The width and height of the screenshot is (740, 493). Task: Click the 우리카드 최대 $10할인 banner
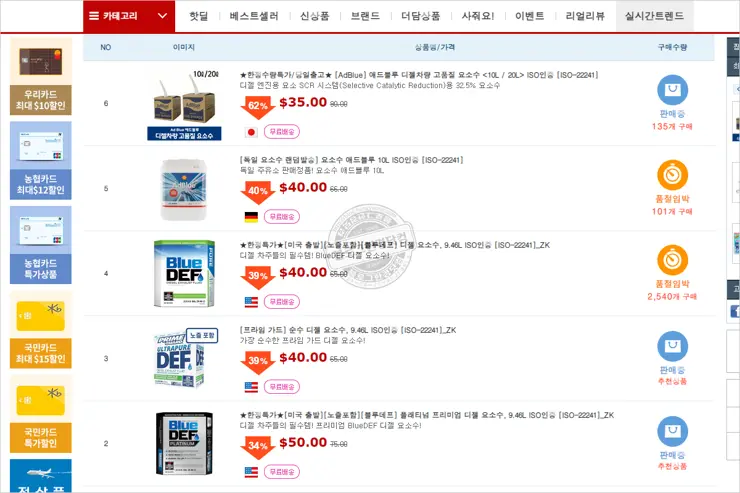click(x=41, y=77)
